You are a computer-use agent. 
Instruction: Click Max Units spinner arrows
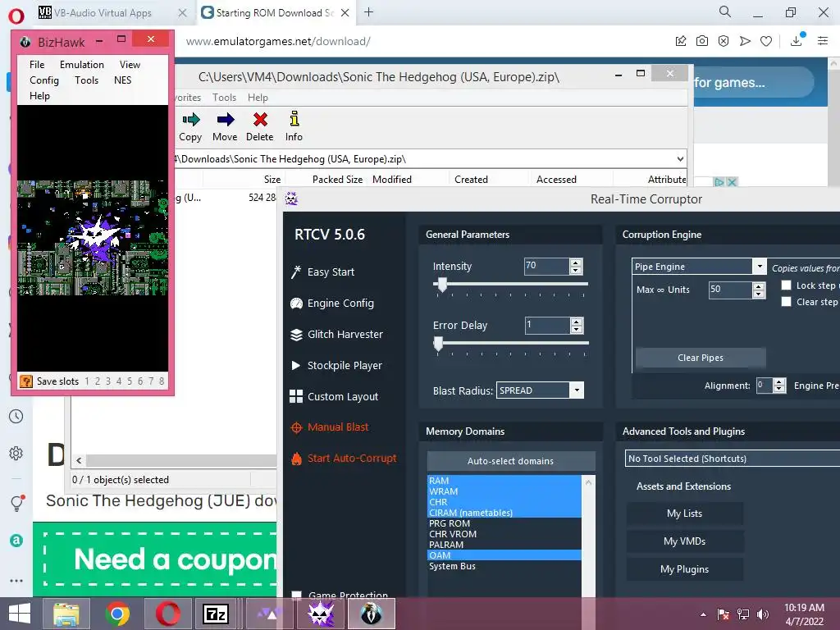pyautogui.click(x=759, y=290)
